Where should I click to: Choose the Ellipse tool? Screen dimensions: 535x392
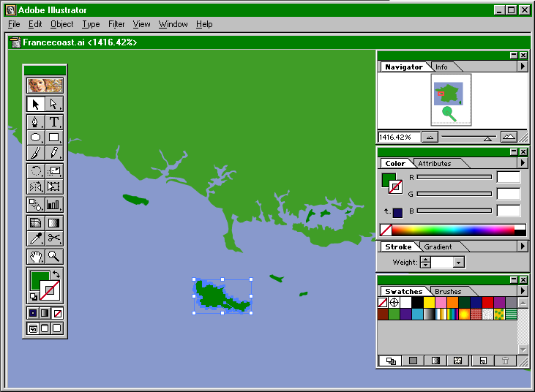(x=35, y=137)
